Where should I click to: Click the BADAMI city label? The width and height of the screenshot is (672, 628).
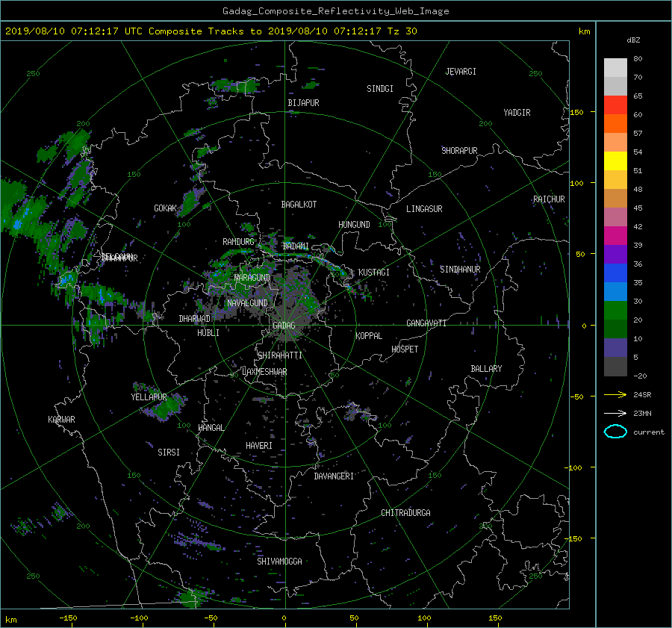pyautogui.click(x=296, y=246)
